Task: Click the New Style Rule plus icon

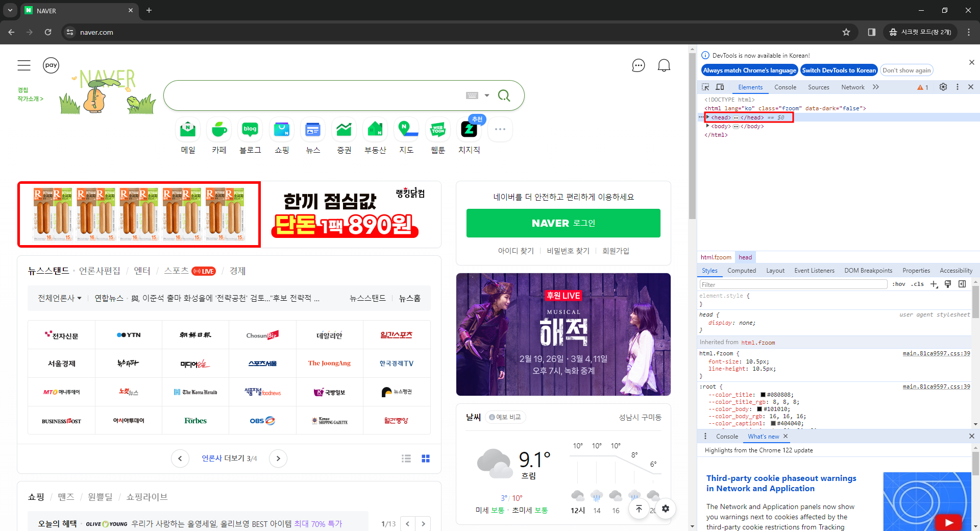Action: tap(934, 284)
